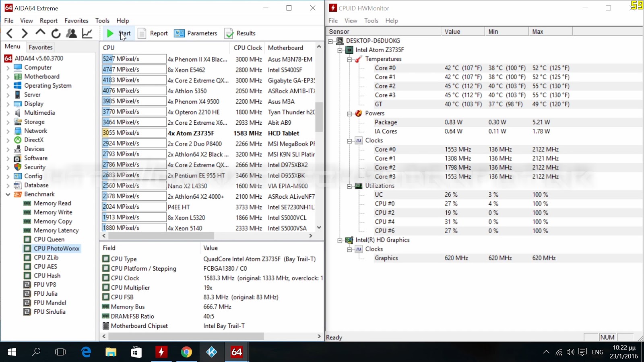Select the DirectX tree item

(x=34, y=140)
